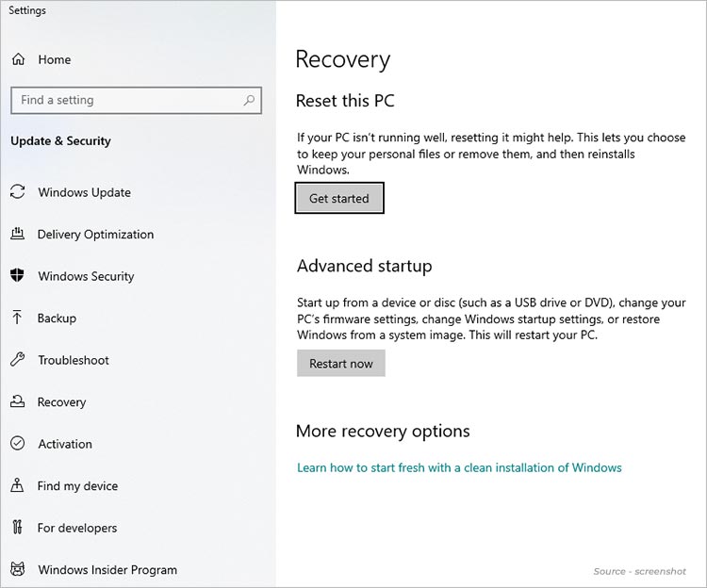This screenshot has height=588, width=707.
Task: Select the Backup label
Action: tap(57, 318)
